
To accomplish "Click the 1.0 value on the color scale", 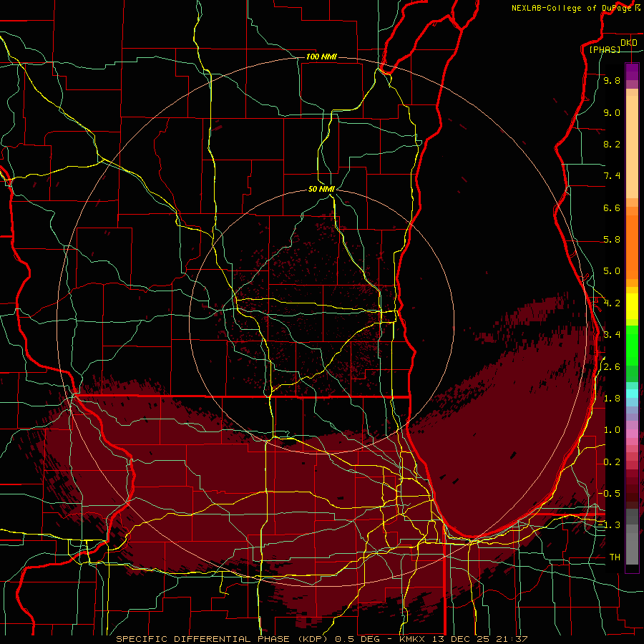I will click(612, 430).
